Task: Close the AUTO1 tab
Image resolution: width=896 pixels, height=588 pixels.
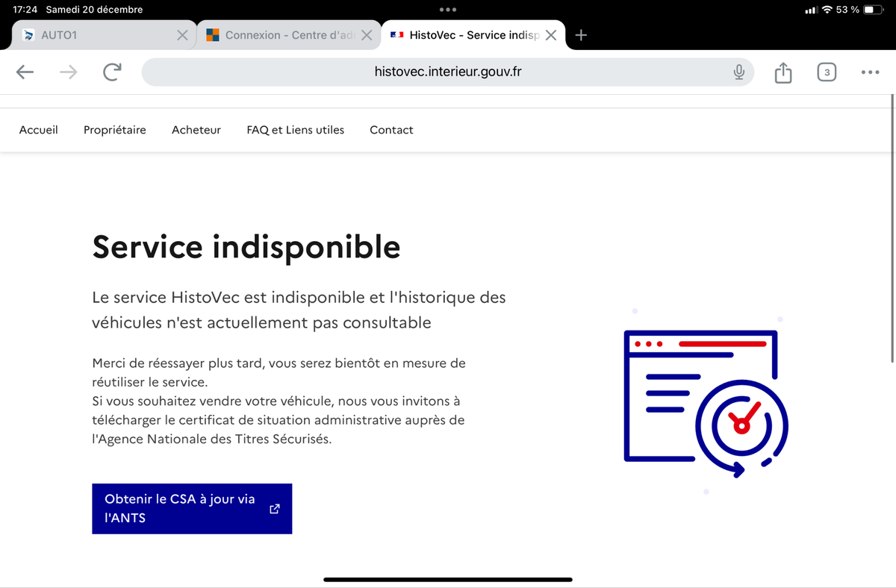Action: point(182,35)
